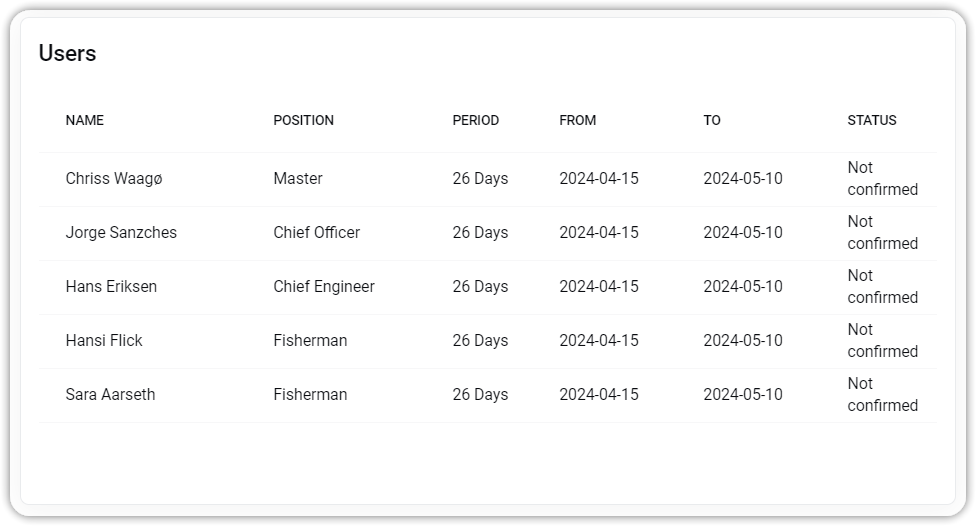Select the Chief Officer position cell
The image size is (976, 526).
click(x=317, y=233)
